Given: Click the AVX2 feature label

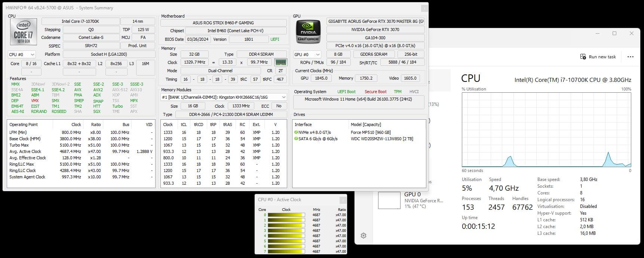Looking at the screenshot, I should 98,90.
